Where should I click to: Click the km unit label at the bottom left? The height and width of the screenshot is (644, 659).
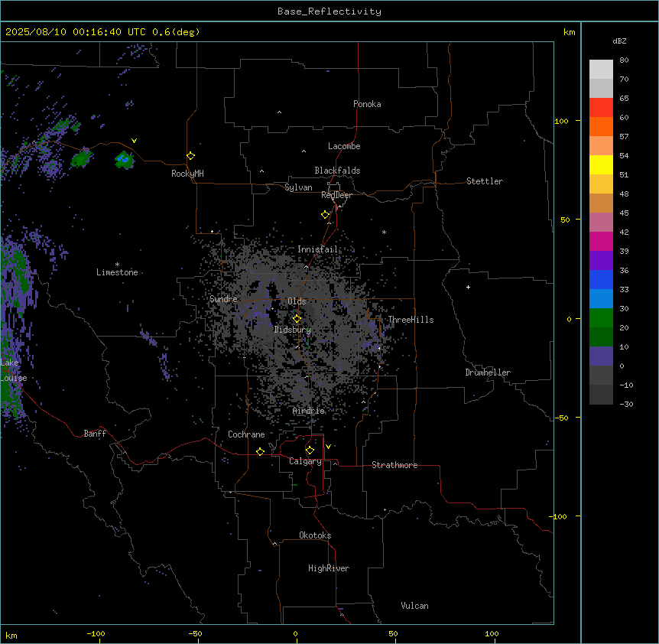click(x=11, y=635)
